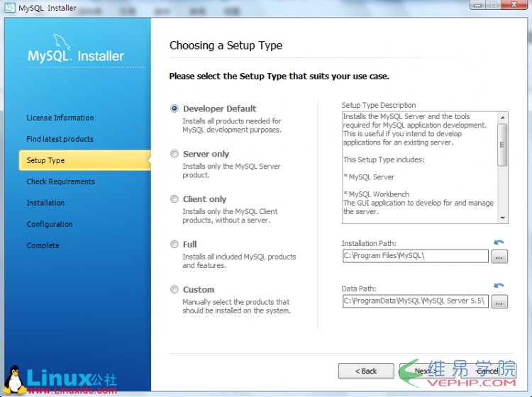Minimize the MySQL Installer window
Screen dimensions: 532x397
pyautogui.click(x=478, y=4)
